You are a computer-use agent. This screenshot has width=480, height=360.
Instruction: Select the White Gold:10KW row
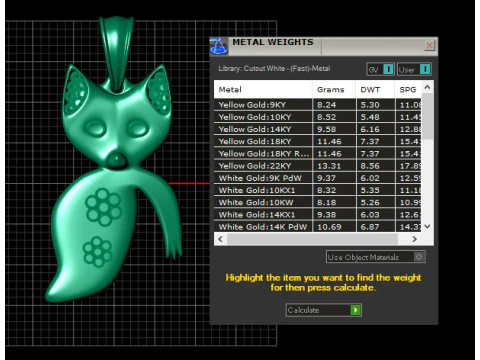tap(318, 202)
